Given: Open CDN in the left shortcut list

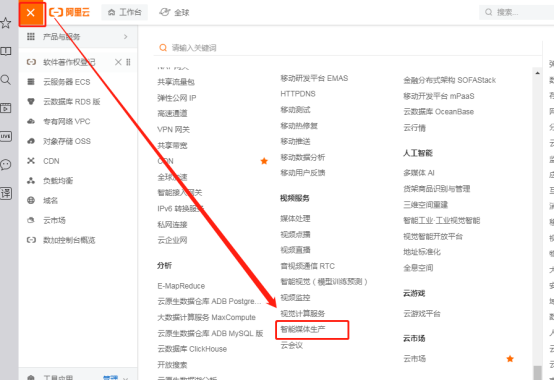Looking at the screenshot, I should (x=51, y=161).
